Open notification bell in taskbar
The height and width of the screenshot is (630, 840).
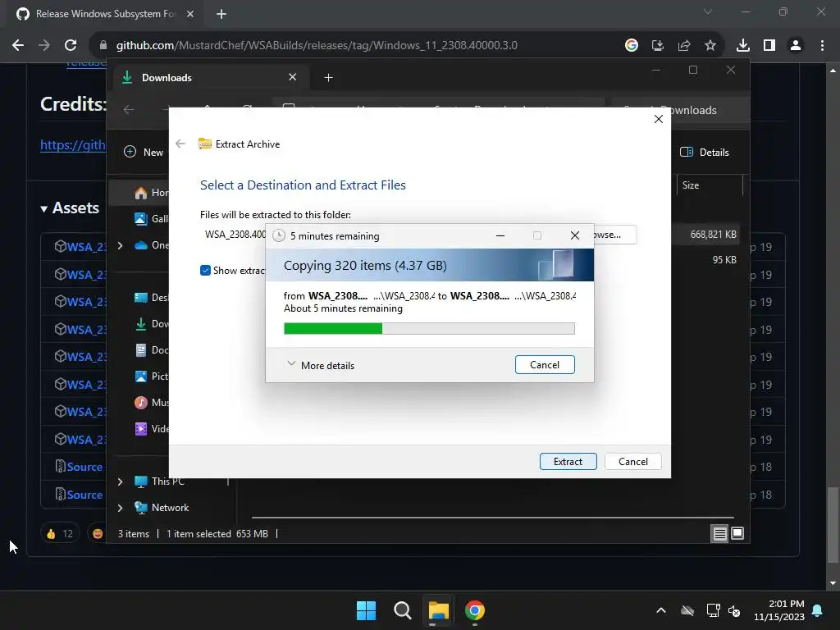coord(817,610)
